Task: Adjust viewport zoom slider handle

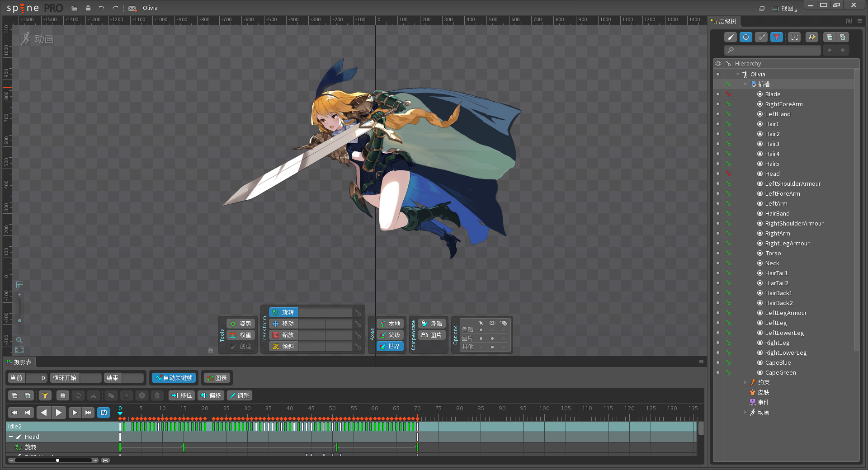Action: (x=19, y=320)
